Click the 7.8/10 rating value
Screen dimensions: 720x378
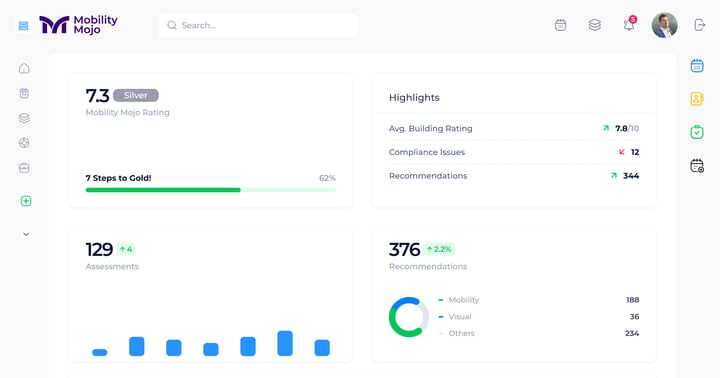tap(627, 129)
